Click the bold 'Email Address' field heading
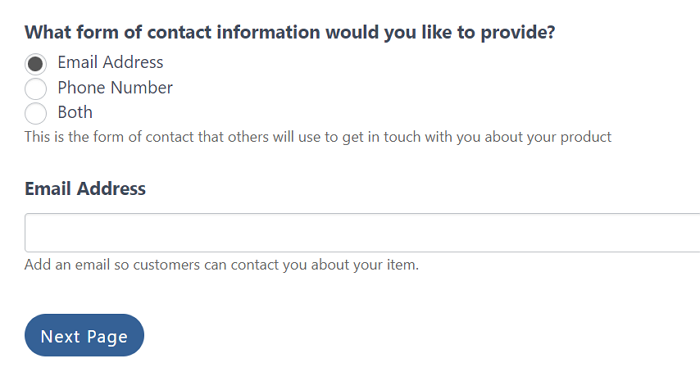The height and width of the screenshot is (381, 700). [85, 188]
